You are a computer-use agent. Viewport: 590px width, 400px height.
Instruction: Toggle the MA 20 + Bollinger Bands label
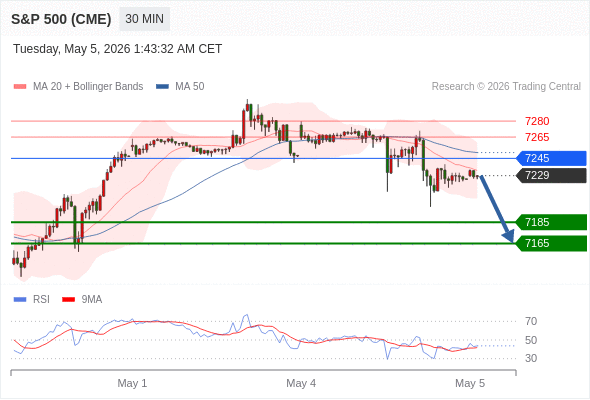[x=88, y=87]
